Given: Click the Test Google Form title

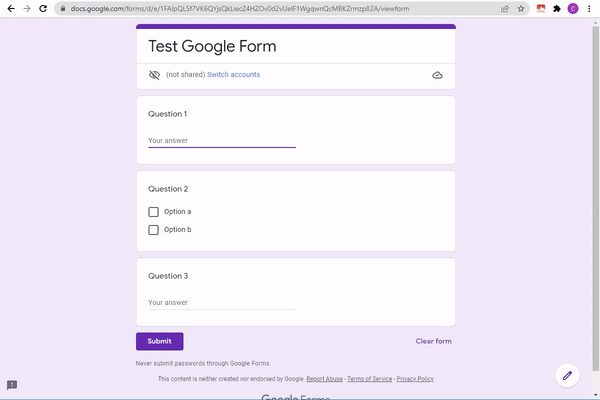Looking at the screenshot, I should [212, 46].
